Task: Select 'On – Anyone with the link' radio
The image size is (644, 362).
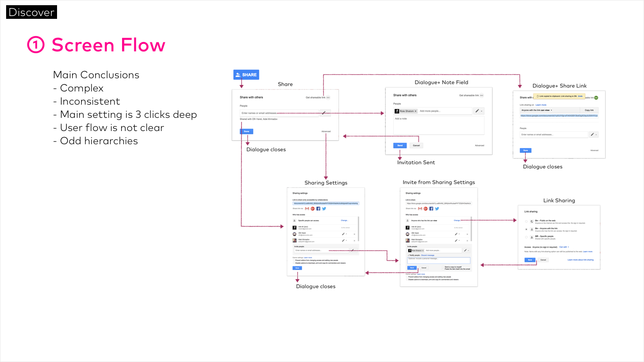Action: pyautogui.click(x=526, y=229)
